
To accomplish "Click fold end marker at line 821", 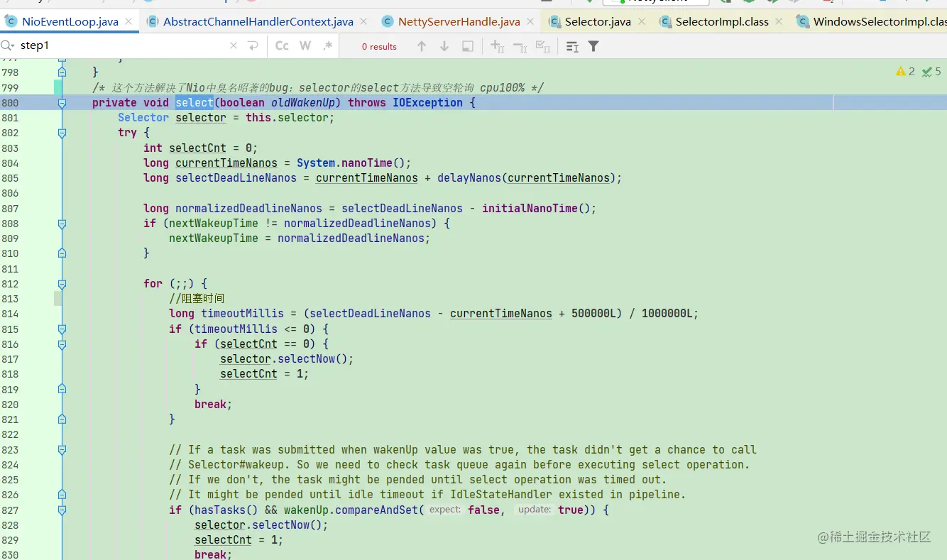I will 62,419.
